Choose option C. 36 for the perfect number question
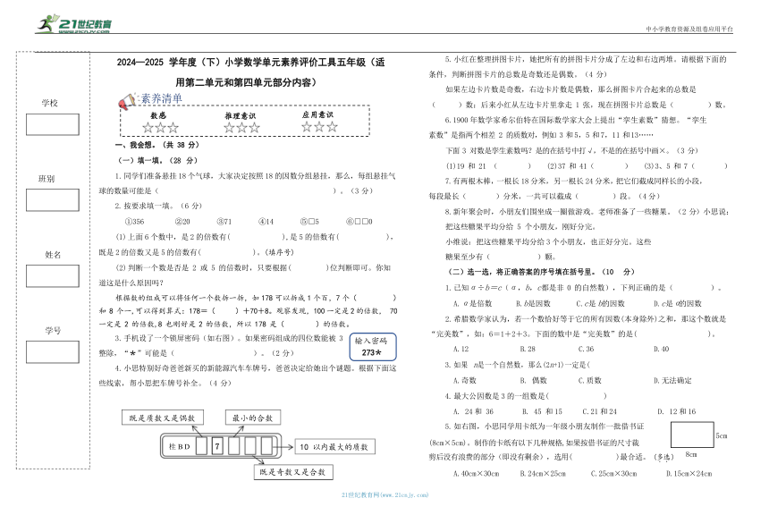The image size is (769, 532). coord(586,349)
